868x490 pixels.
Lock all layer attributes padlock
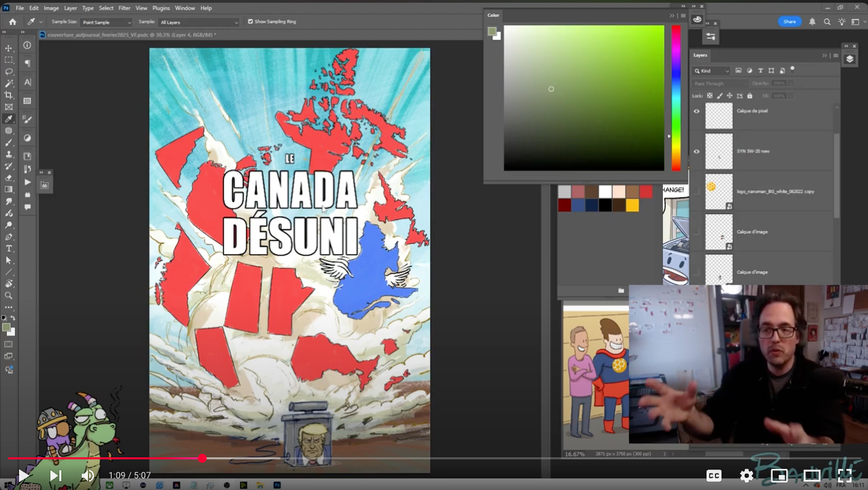(x=749, y=96)
